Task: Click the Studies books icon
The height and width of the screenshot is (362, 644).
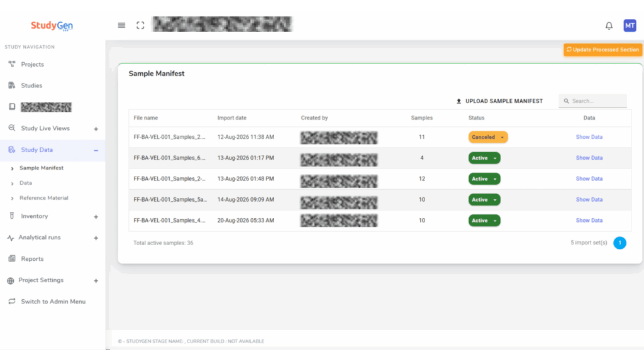Action: point(12,85)
